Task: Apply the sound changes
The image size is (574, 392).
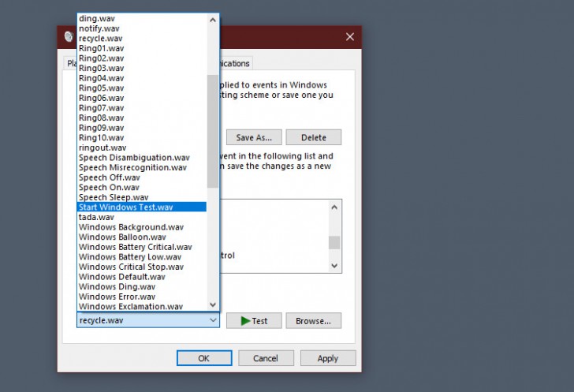Action: [328, 358]
